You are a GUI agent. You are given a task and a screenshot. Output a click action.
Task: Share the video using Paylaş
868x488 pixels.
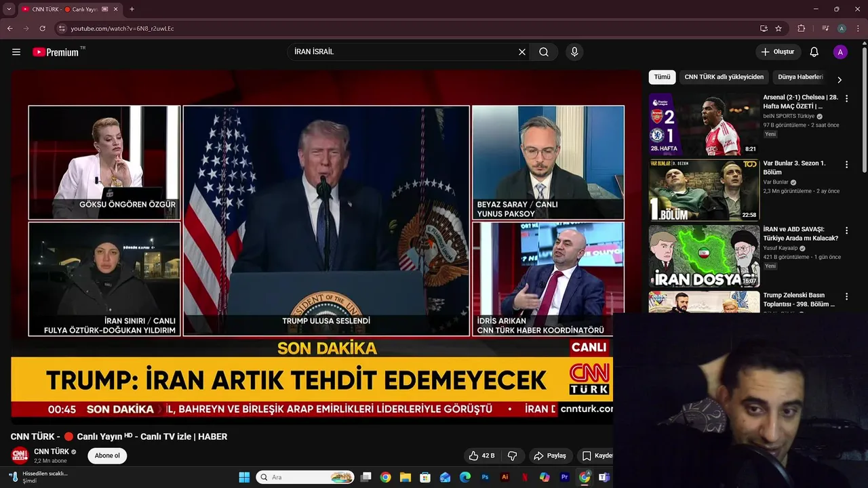[x=550, y=455]
